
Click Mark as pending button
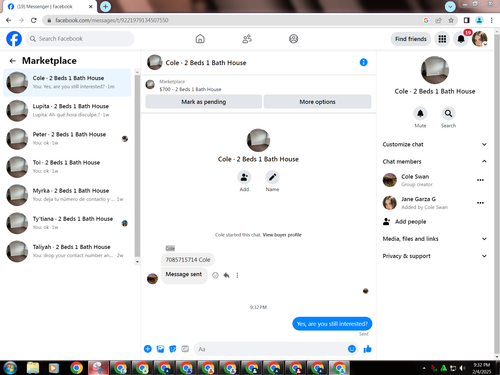204,102
